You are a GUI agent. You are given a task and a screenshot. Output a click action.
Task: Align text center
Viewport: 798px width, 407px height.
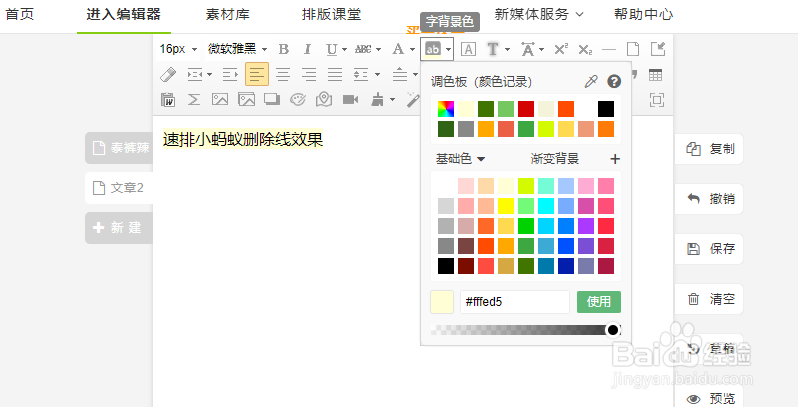pyautogui.click(x=283, y=75)
